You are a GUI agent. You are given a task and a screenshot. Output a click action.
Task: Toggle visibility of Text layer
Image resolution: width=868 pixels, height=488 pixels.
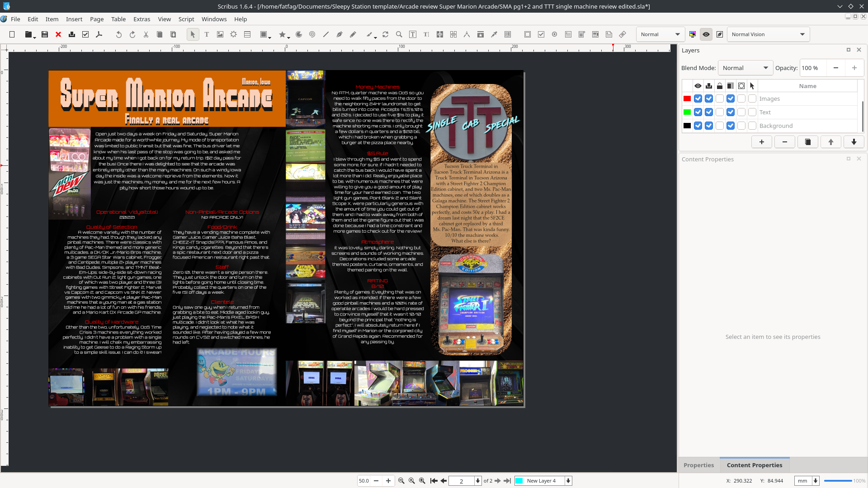click(x=698, y=112)
